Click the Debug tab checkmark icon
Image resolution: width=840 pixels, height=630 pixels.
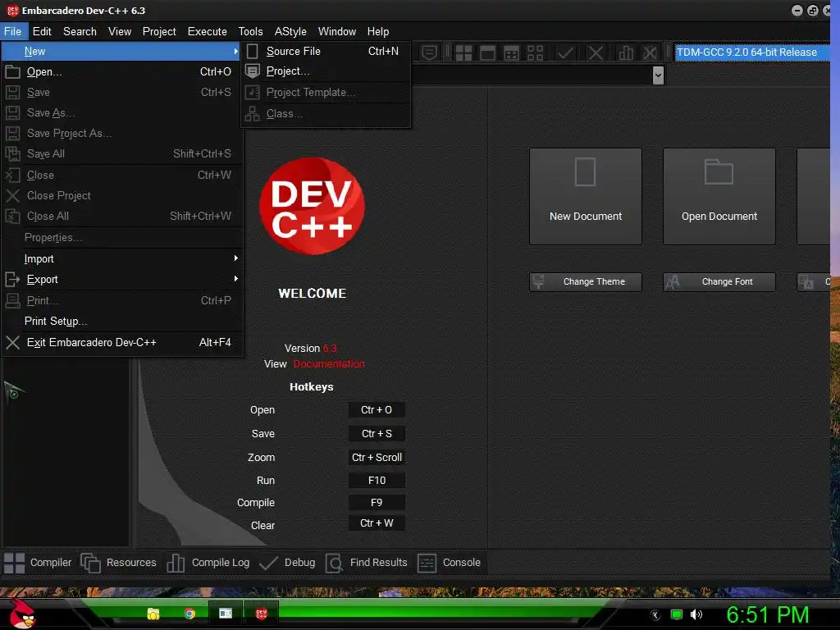click(268, 563)
